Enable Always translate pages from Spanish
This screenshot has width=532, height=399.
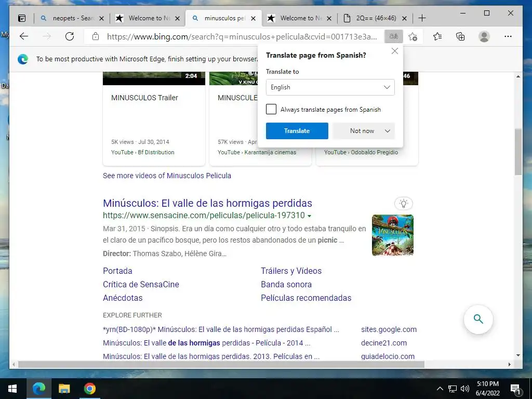point(271,109)
